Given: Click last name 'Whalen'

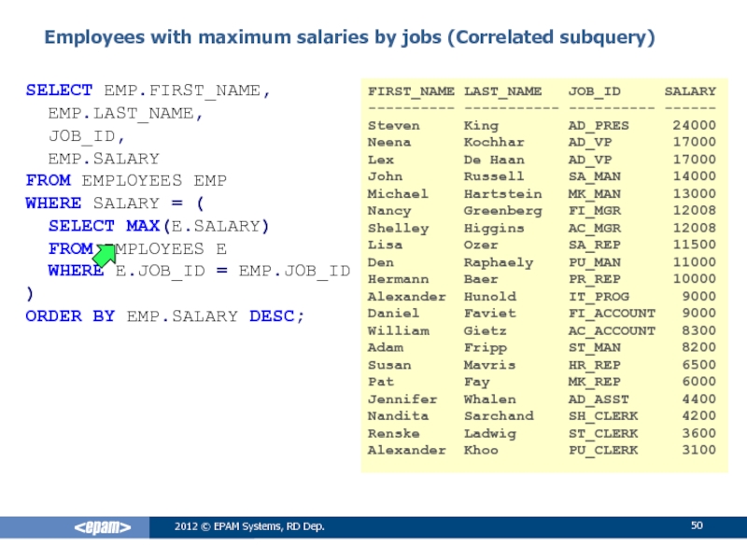Looking at the screenshot, I should [489, 399].
